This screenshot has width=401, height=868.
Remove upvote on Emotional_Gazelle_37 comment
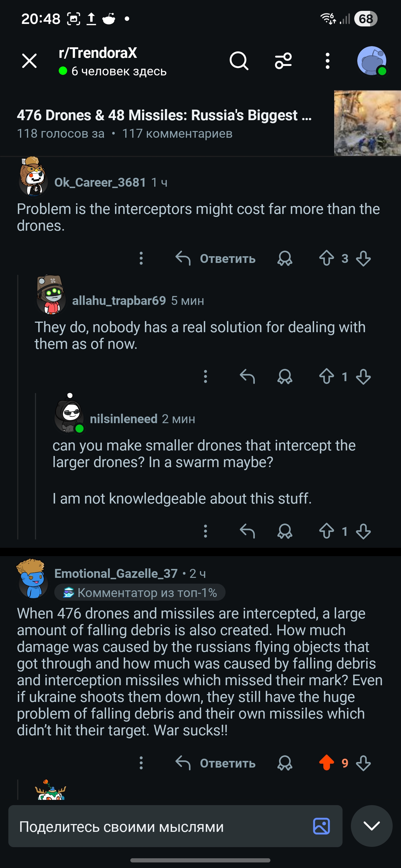(326, 763)
